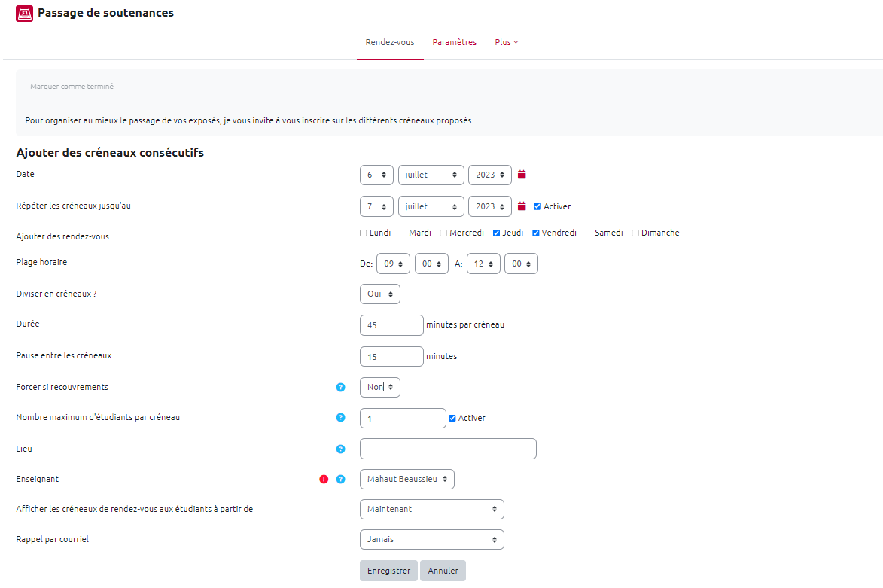Screen dimensions: 883x588
Task: Show help for the Enseignant field
Action: click(x=340, y=480)
